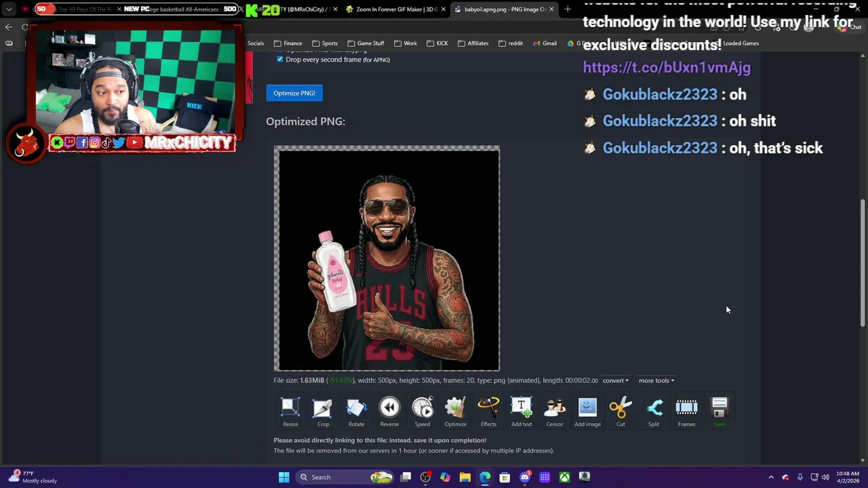Open the weather widget on the taskbar
Image resolution: width=868 pixels, height=488 pixels.
pyautogui.click(x=34, y=477)
